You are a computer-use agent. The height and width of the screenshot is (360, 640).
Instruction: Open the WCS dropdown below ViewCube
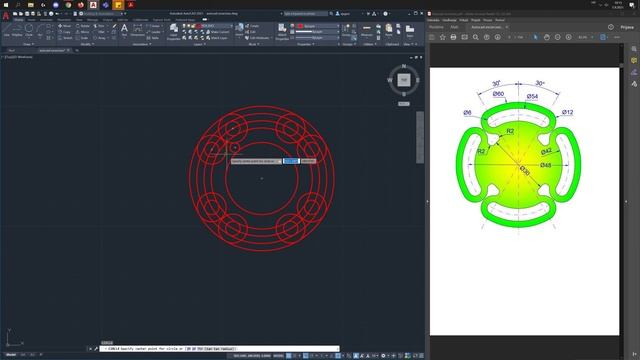[x=404, y=104]
